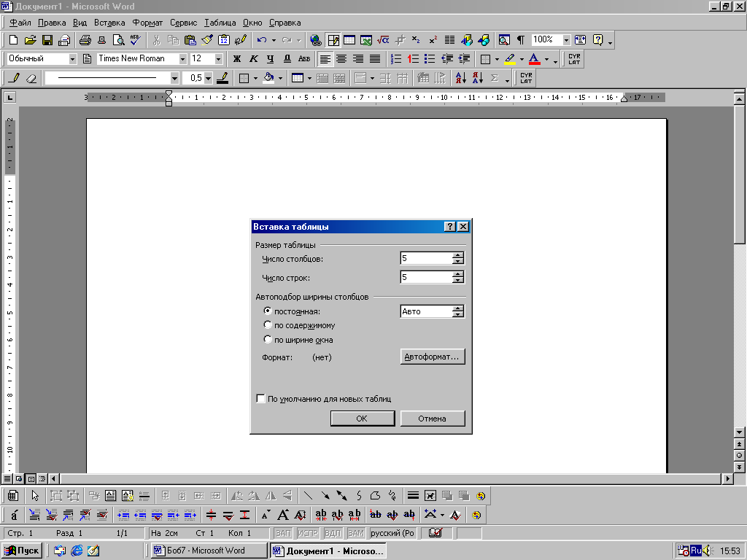Image resolution: width=747 pixels, height=560 pixels.
Task: Open the Вставка menu
Action: 109,23
